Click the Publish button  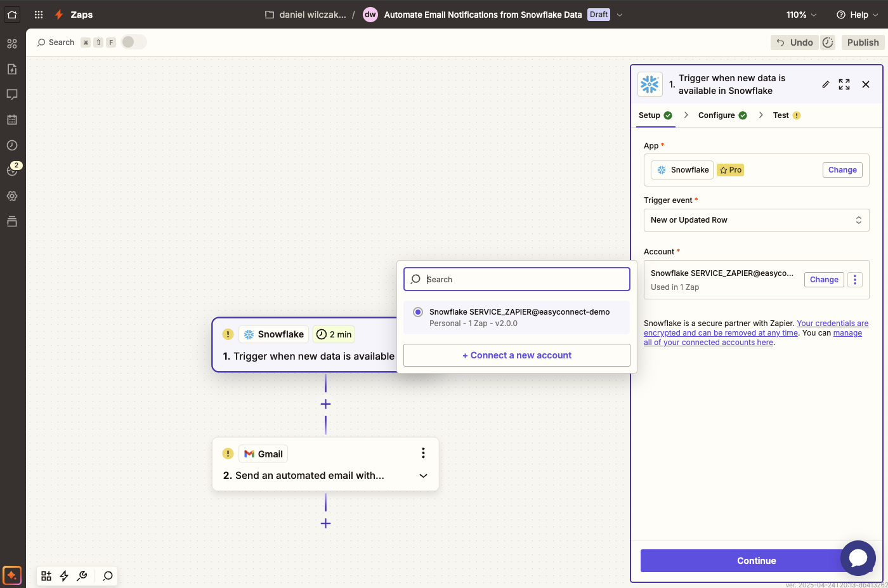(863, 42)
